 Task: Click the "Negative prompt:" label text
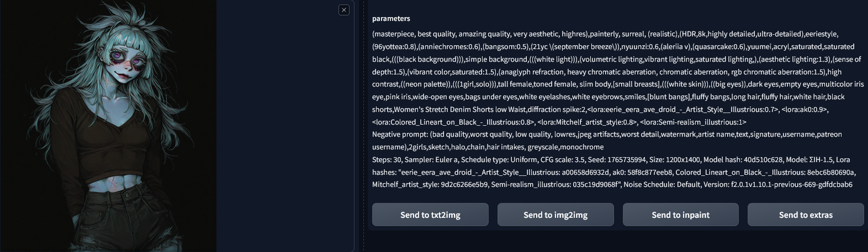point(400,135)
